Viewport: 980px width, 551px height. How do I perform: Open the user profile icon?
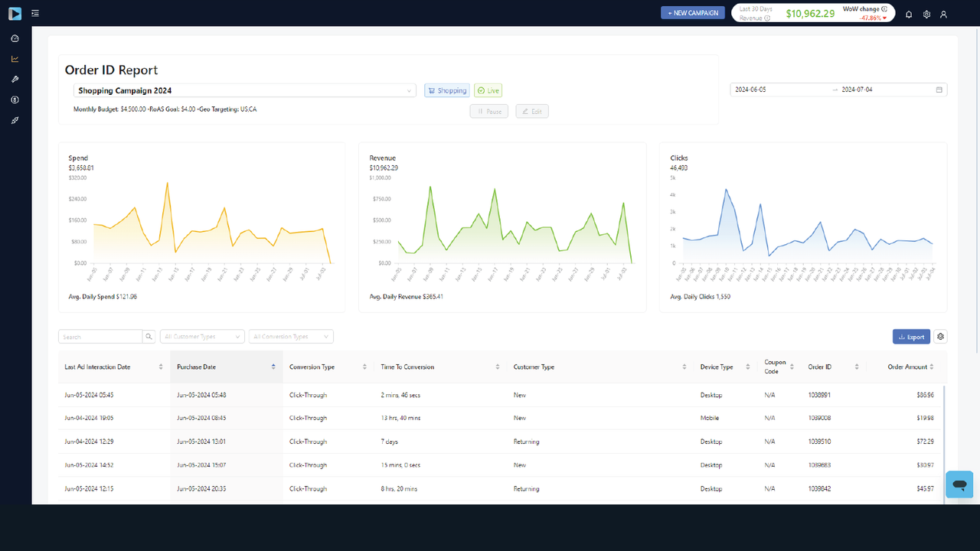tap(943, 14)
